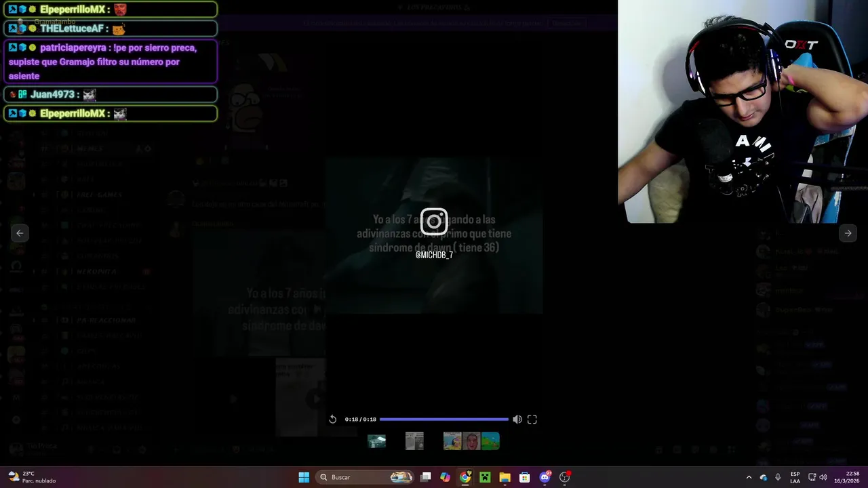Replay the video with the restart icon
868x488 pixels.
point(332,420)
